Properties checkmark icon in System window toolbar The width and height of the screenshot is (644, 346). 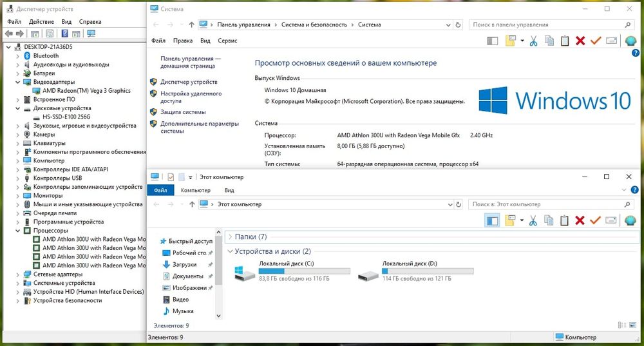(x=596, y=41)
